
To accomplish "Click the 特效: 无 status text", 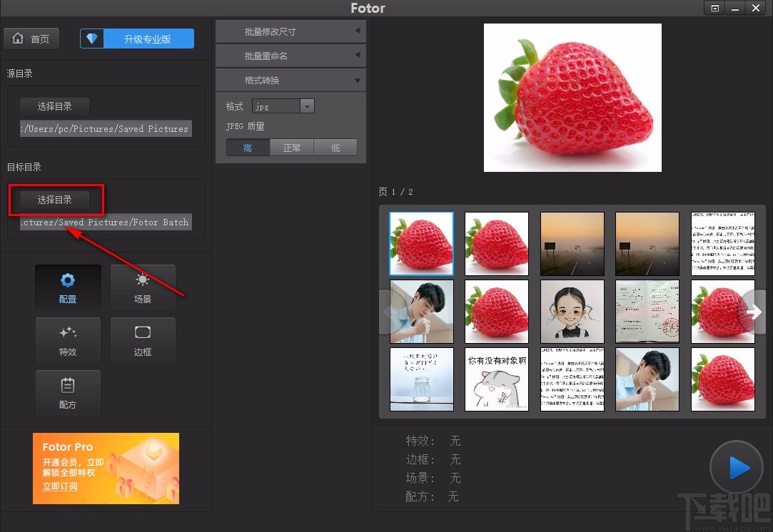I will (433, 441).
